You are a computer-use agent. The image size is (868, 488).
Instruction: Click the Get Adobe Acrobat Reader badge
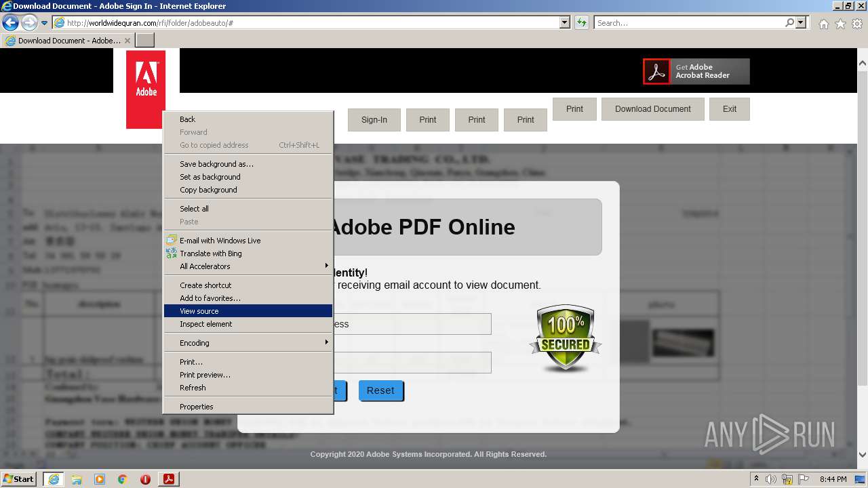(x=696, y=71)
